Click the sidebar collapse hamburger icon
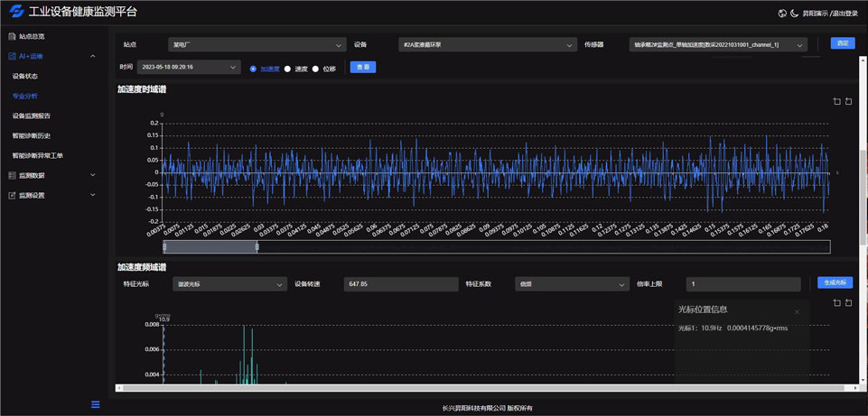 tap(96, 404)
